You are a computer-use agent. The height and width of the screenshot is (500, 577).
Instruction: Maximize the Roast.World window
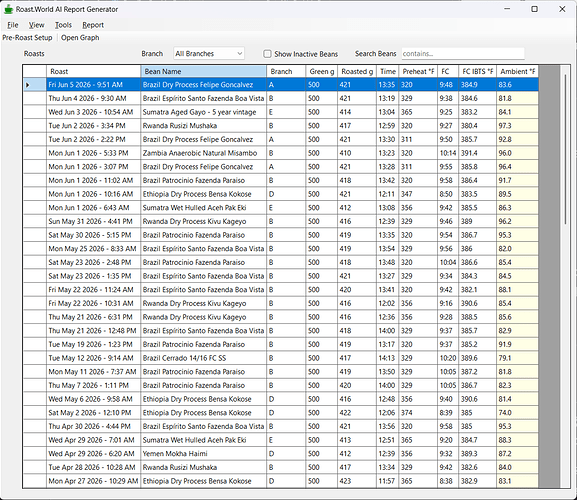click(534, 9)
